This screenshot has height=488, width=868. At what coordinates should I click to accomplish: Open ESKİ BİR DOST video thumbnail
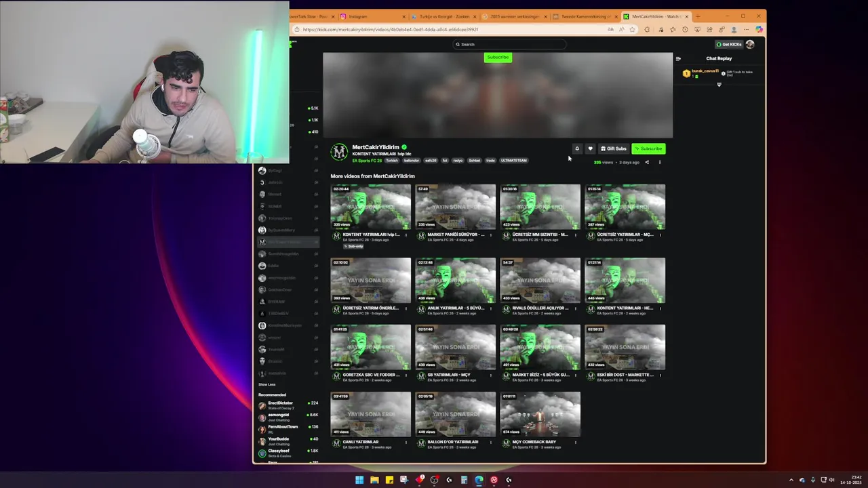coord(625,347)
